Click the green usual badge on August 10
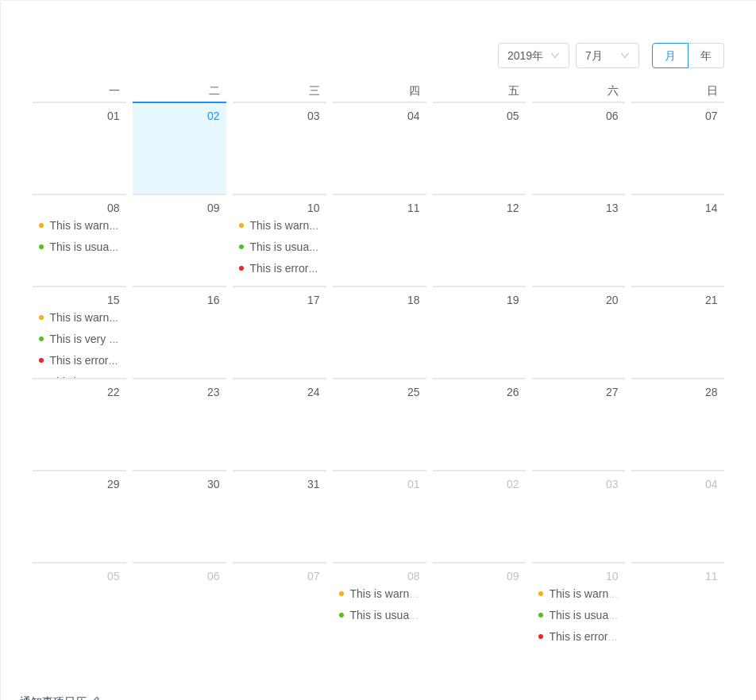756x700 pixels. tap(541, 615)
